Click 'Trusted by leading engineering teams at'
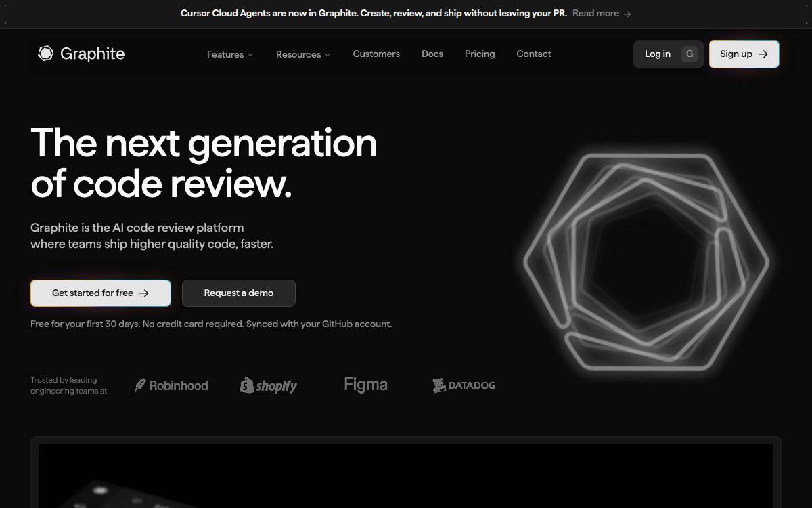 coord(68,385)
